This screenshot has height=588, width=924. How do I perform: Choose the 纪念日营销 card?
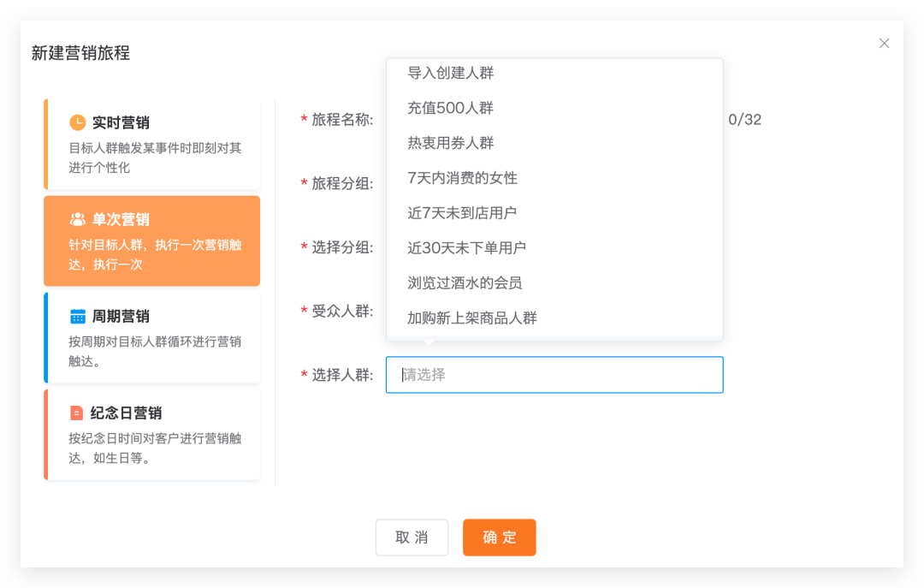coord(152,434)
